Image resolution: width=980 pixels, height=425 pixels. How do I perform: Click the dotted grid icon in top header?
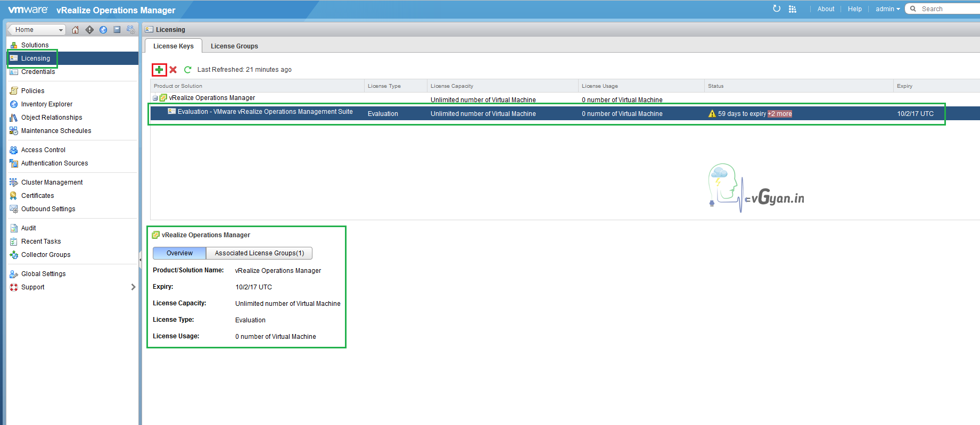click(793, 9)
